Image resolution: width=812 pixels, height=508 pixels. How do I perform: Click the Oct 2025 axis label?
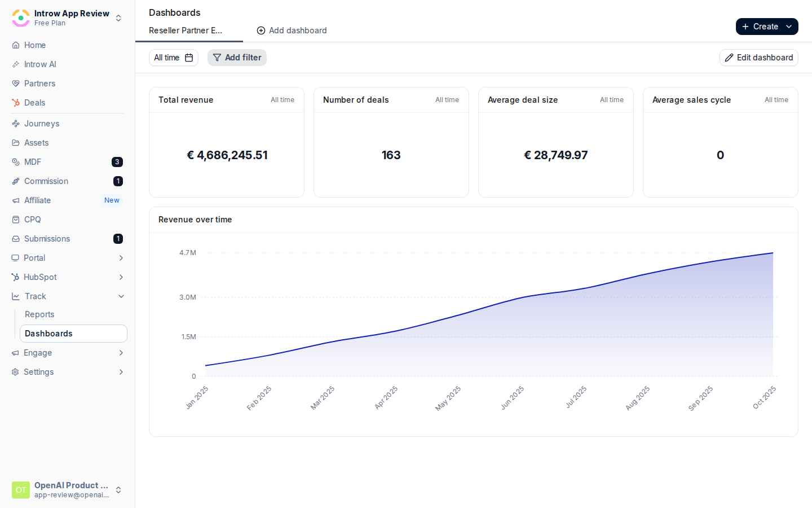point(765,398)
